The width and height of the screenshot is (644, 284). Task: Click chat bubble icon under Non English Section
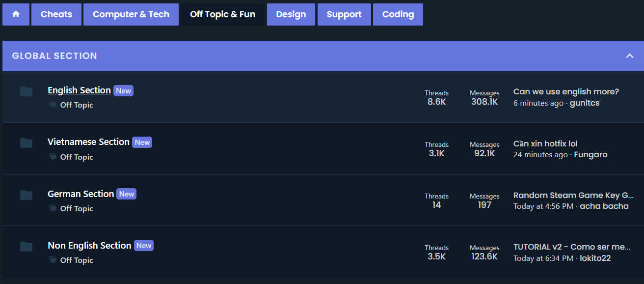pyautogui.click(x=53, y=260)
